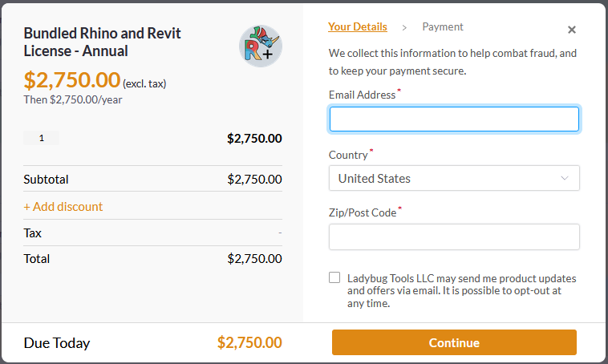The width and height of the screenshot is (608, 364).
Task: Close the checkout dialog with X
Action: coord(572,30)
